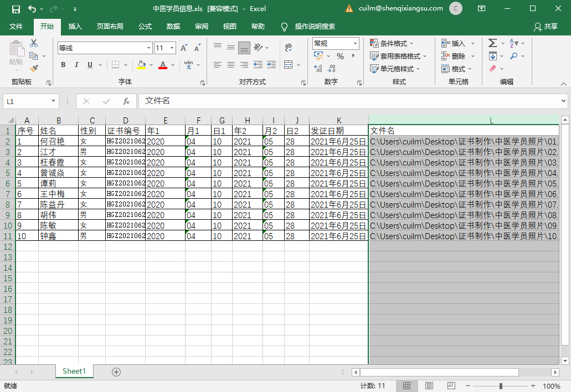Viewport: 571px width, 392px height.
Task: Toggle Underline formatting
Action: click(90, 65)
